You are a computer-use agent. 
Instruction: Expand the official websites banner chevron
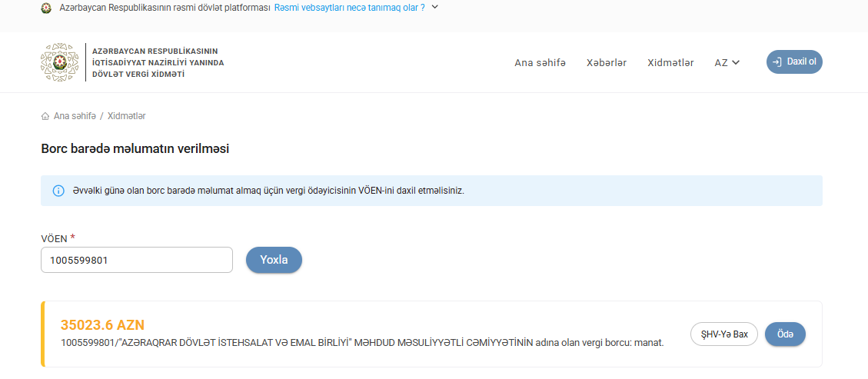(434, 7)
